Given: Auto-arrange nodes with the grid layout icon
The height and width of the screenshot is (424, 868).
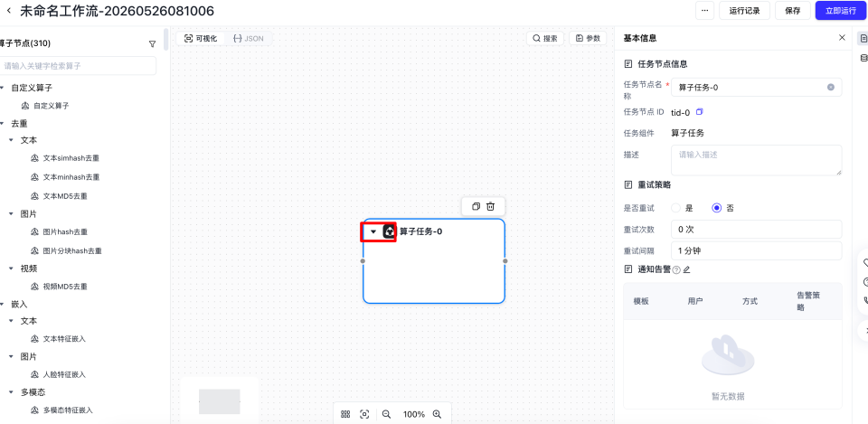Looking at the screenshot, I should tap(345, 414).
